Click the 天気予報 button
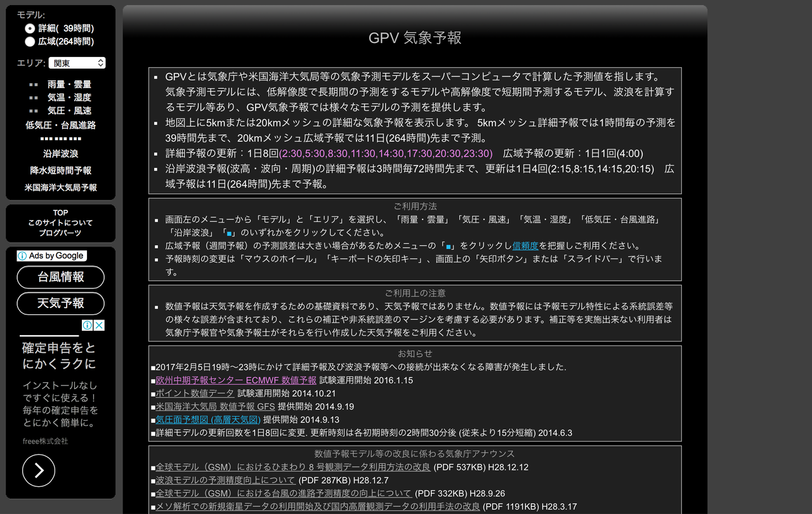The height and width of the screenshot is (514, 812). click(x=60, y=304)
